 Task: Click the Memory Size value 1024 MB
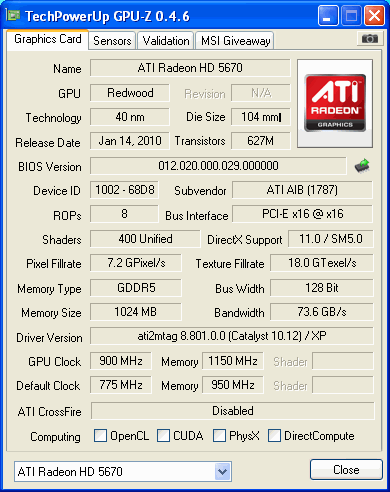136,312
